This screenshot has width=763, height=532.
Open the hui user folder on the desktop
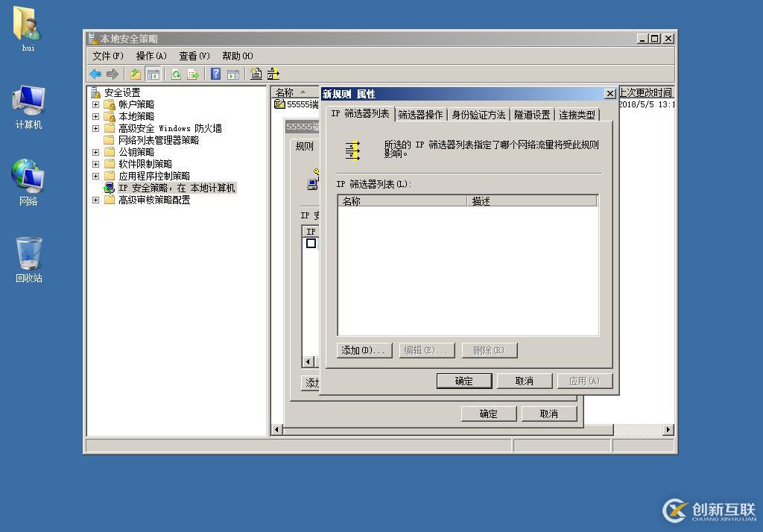point(28,28)
